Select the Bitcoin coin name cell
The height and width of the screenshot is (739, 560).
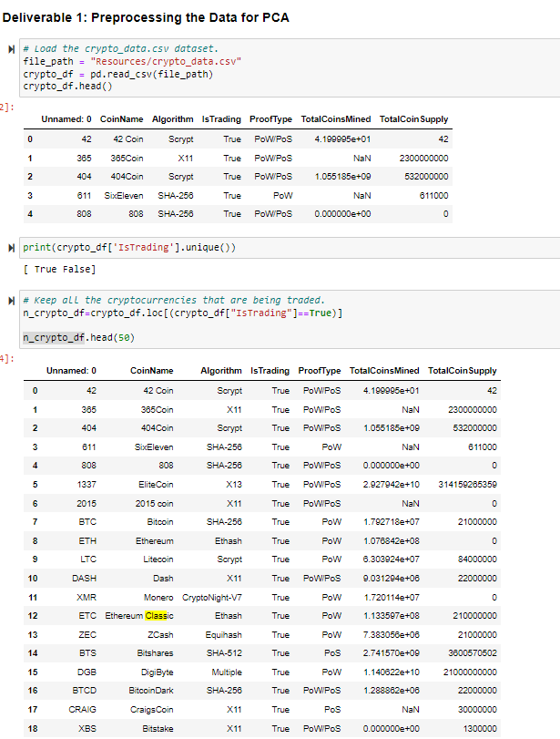tap(160, 522)
